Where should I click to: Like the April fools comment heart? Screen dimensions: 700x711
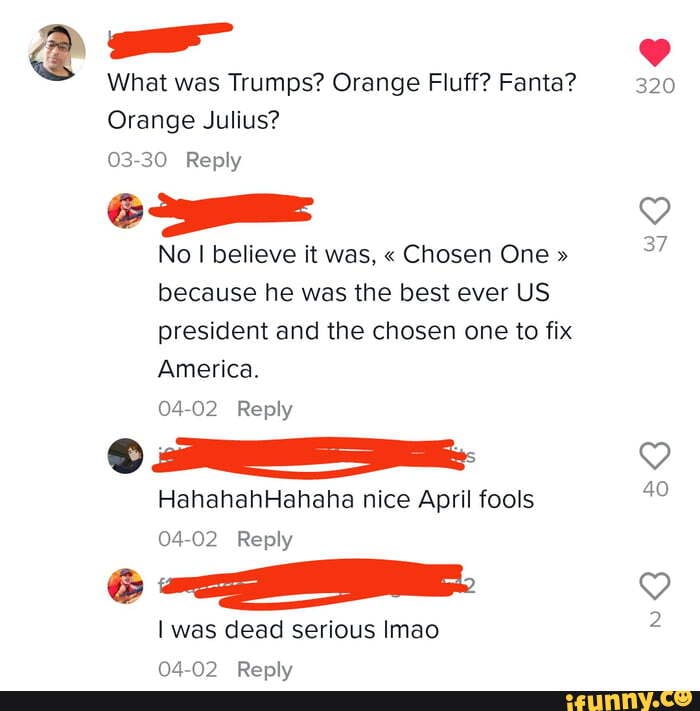click(655, 456)
